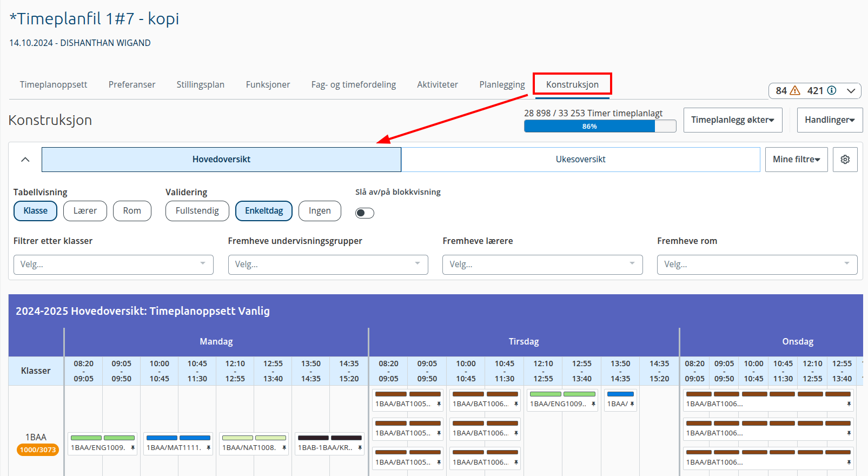Click the pin icon on the 1BAB-1BAA/KR block

(x=360, y=448)
